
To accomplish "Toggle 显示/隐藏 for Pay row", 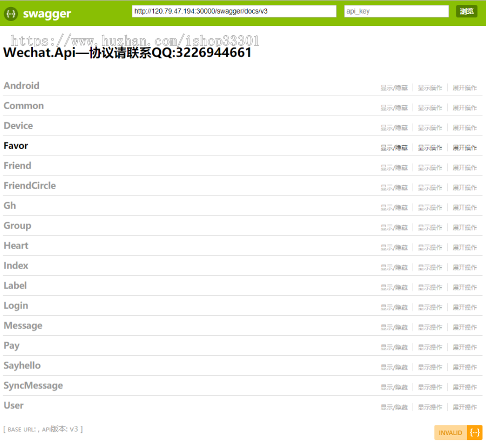I will tap(394, 347).
